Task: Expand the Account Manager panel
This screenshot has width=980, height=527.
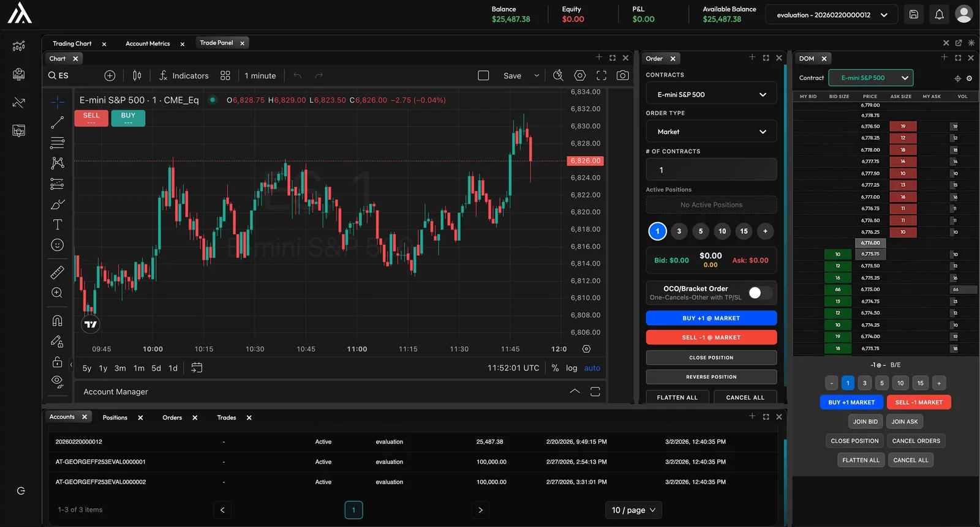Action: point(575,392)
